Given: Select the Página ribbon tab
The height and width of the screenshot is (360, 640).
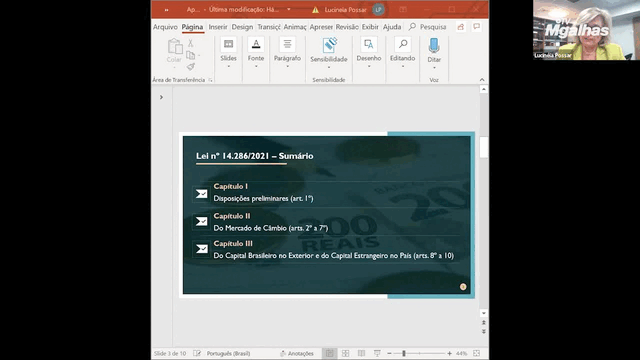Looking at the screenshot, I should tap(192, 27).
